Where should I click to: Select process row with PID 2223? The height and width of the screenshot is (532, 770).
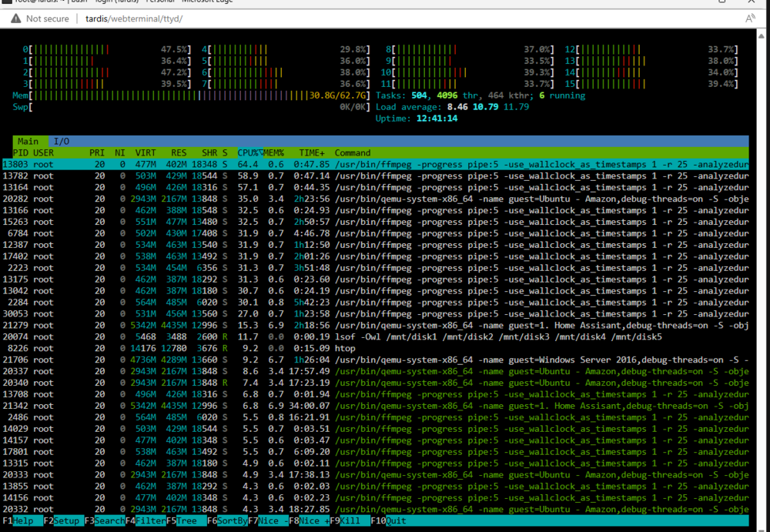pos(376,268)
